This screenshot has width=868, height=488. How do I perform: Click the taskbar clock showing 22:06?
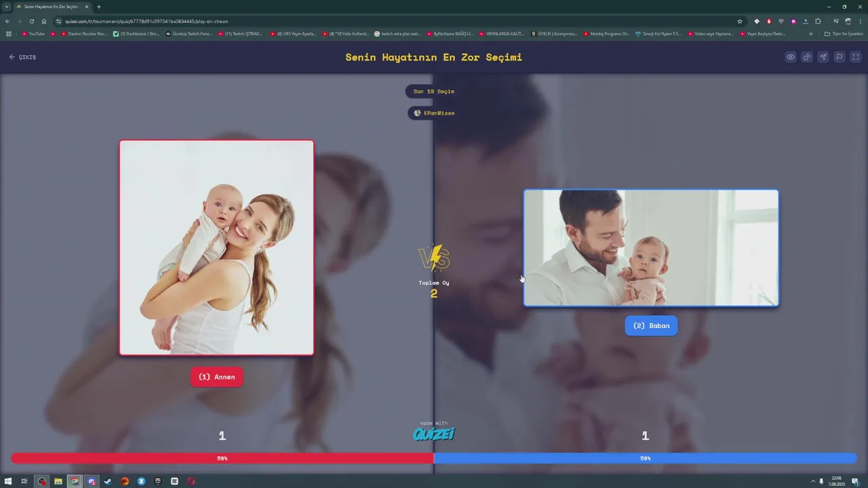tap(836, 481)
